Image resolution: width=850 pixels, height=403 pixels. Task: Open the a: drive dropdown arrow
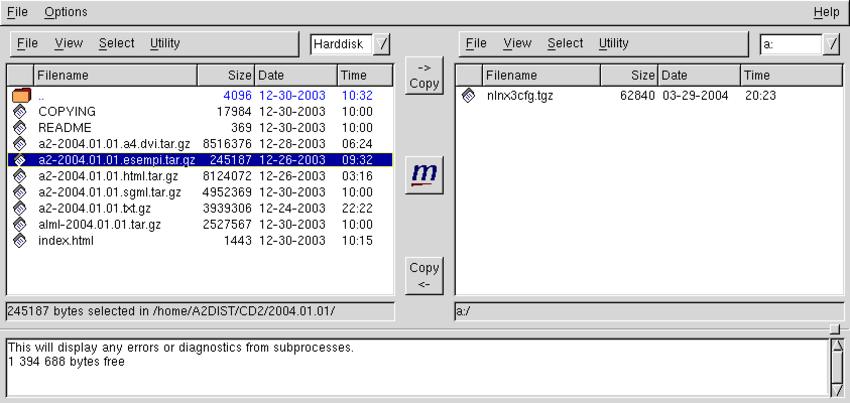832,44
